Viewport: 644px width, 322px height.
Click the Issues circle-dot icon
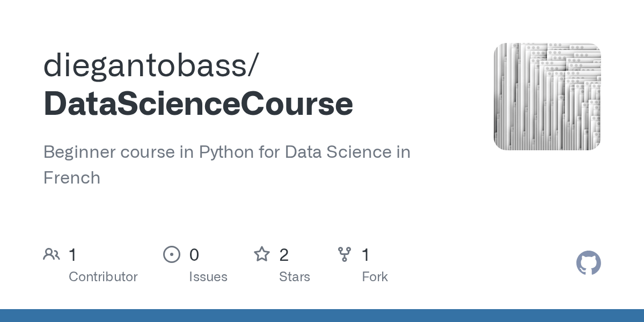[x=172, y=254]
